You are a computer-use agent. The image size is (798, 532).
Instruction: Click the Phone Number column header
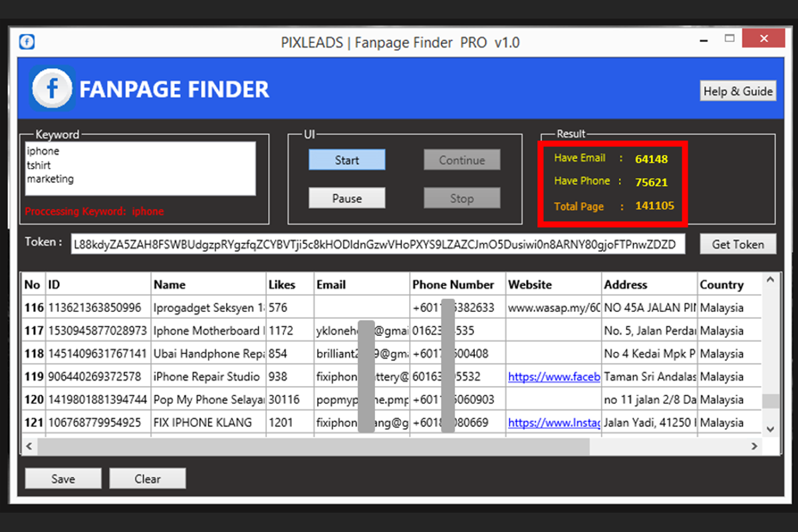458,285
